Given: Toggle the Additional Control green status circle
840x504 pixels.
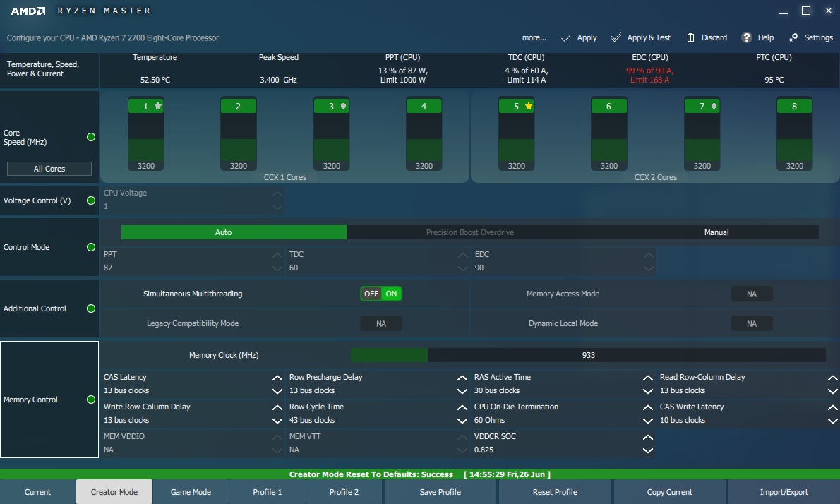Looking at the screenshot, I should [x=91, y=308].
